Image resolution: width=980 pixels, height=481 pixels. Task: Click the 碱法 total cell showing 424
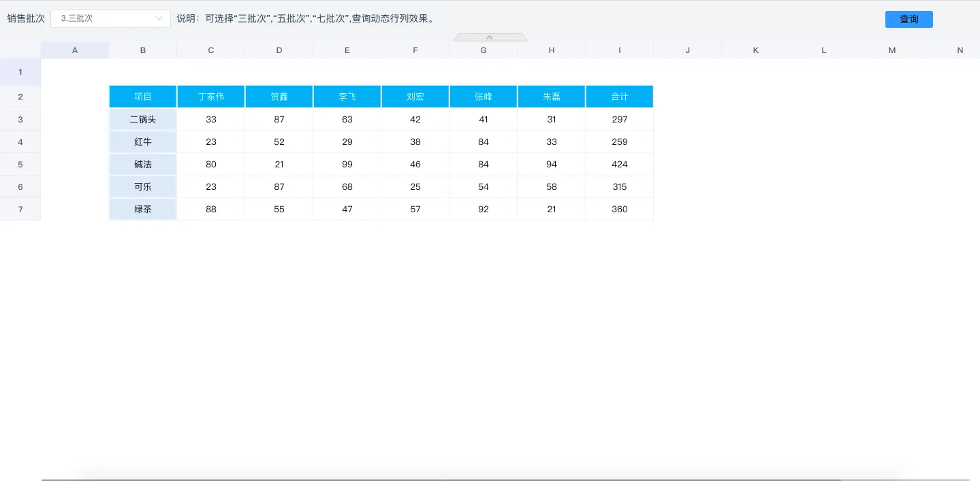click(x=619, y=165)
